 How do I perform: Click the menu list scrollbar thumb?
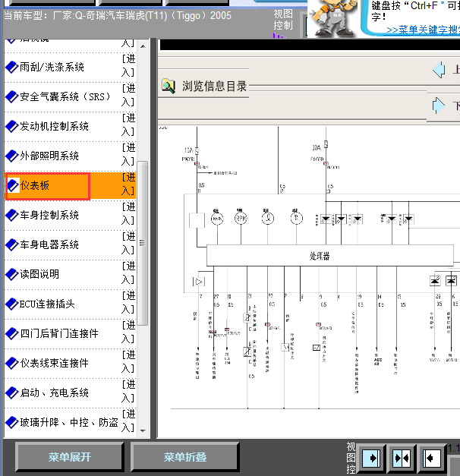143,243
